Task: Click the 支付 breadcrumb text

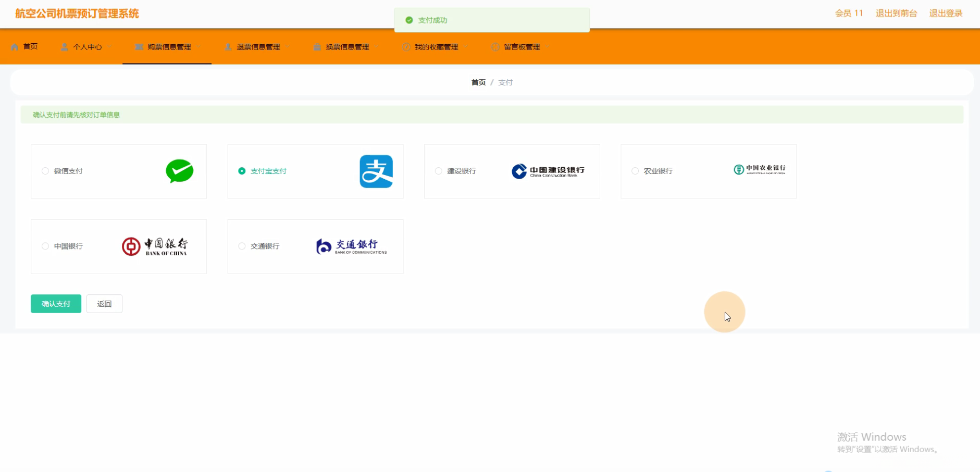Action: (x=505, y=82)
